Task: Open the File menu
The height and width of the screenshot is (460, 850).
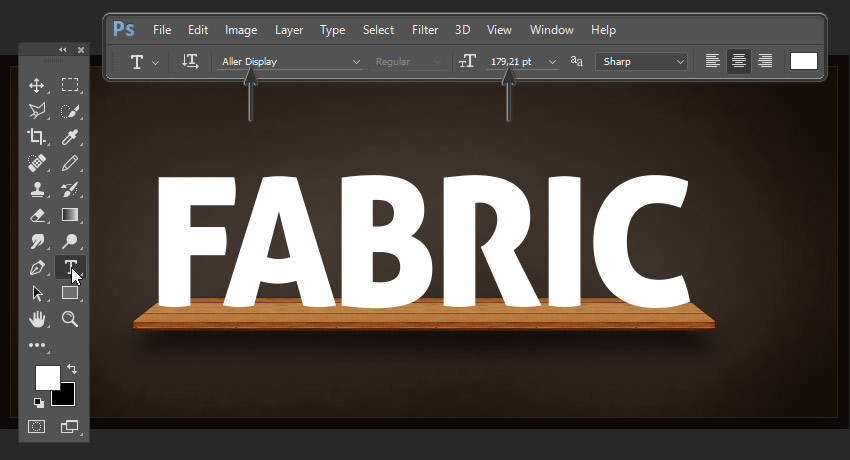Action: (x=162, y=30)
